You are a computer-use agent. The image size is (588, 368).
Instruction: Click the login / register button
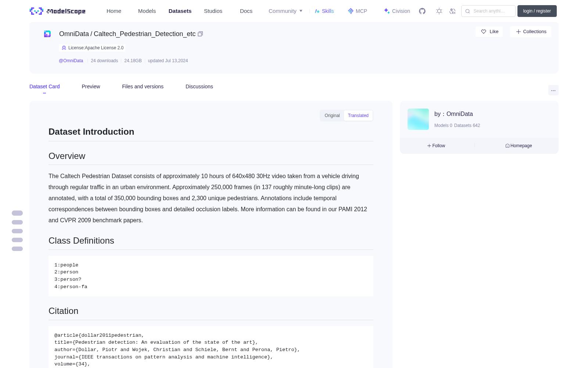click(x=537, y=11)
